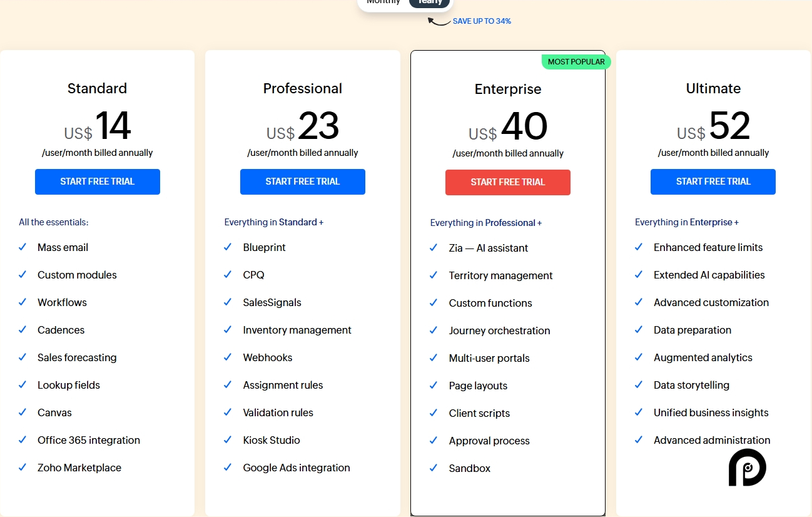Click 'Multi-user portals' feature

click(489, 358)
